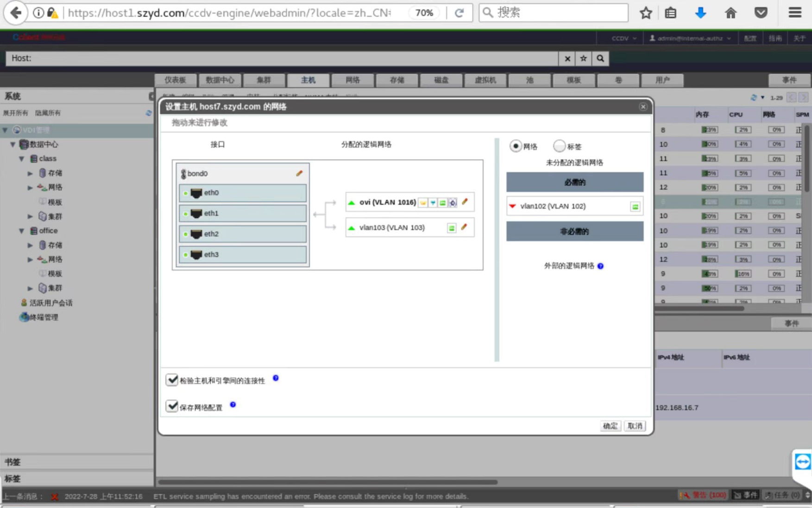Click the magnifier search button in Host bar
Screen dimensions: 812x508
[600, 58]
